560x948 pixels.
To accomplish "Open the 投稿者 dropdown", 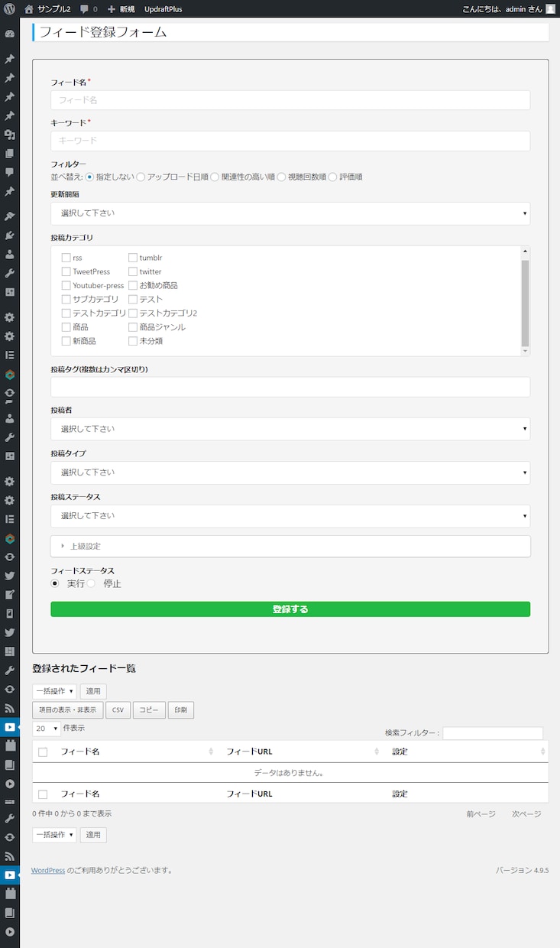I will [290, 429].
